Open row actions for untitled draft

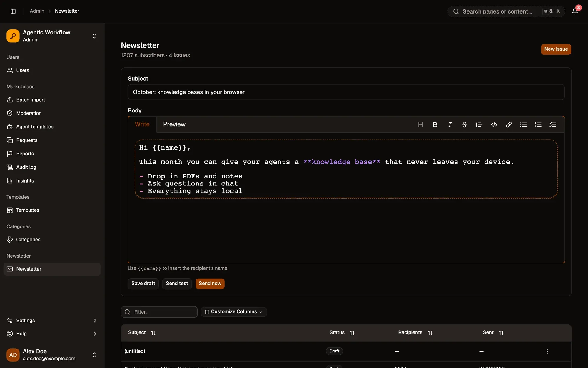coord(547,351)
